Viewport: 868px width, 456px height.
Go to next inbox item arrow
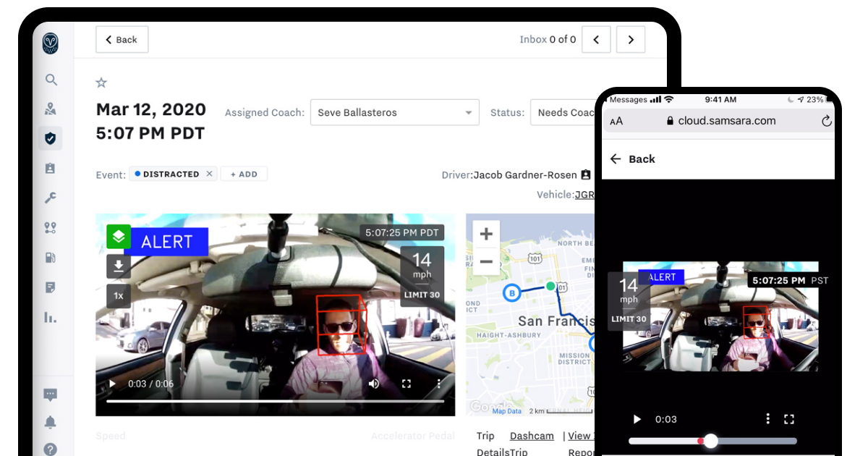click(631, 40)
